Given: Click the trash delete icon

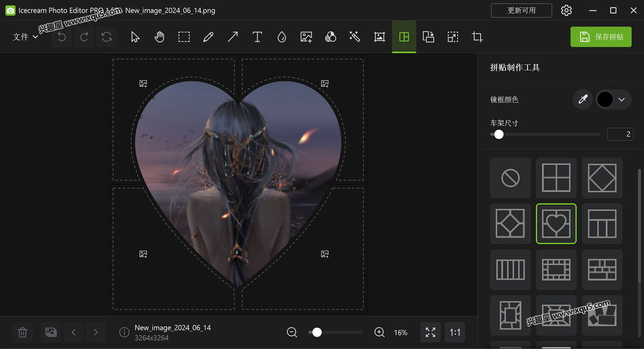Looking at the screenshot, I should (23, 332).
